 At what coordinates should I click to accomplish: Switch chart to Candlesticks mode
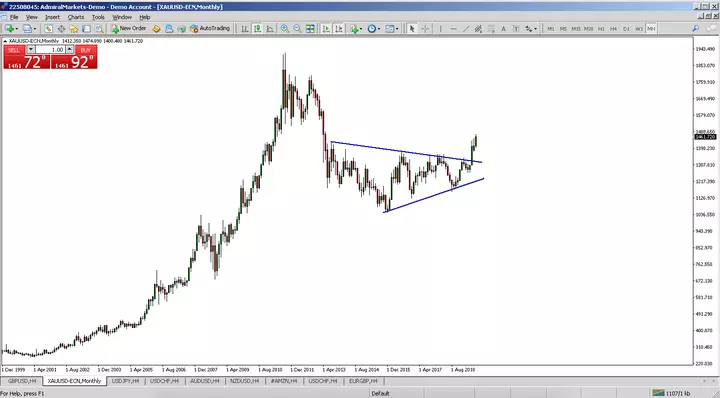pos(257,28)
